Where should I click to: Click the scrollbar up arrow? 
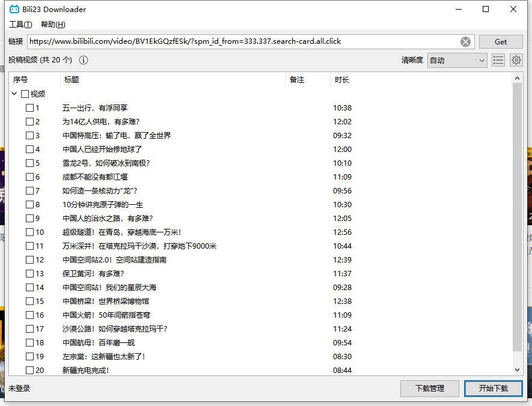(517, 78)
